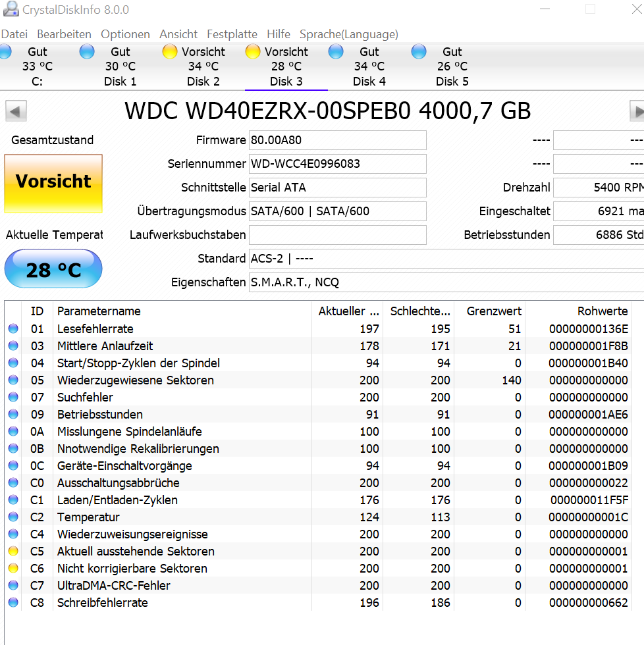
Task: Click status icon of Start/Stopp-Zyklen row
Action: [13, 363]
